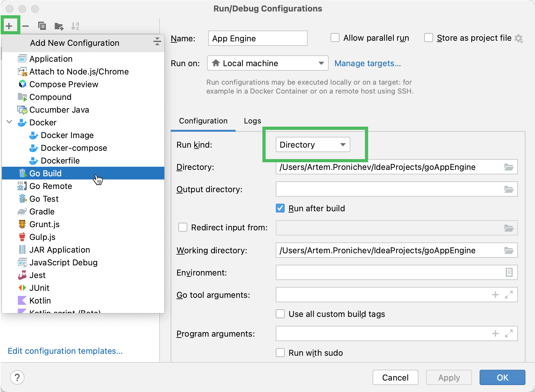Screen dimensions: 535x392
Task: Check the Redirect input from option
Action: point(183,227)
